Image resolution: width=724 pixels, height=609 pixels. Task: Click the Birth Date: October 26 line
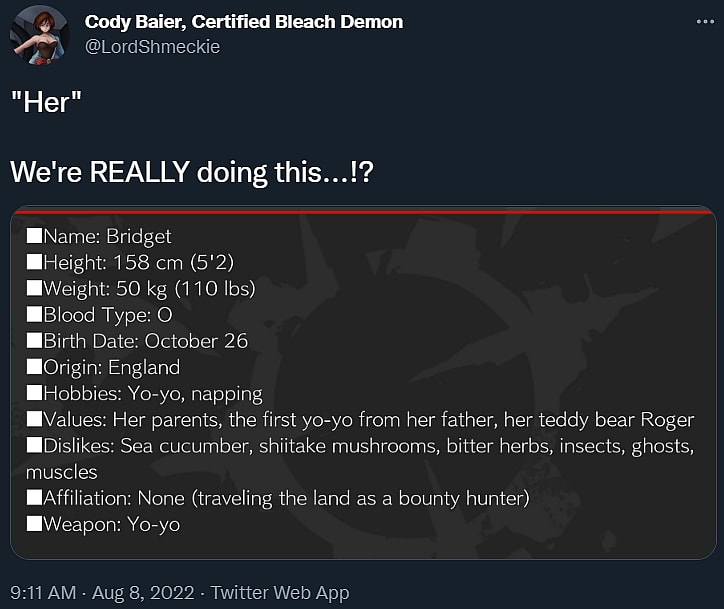click(145, 341)
